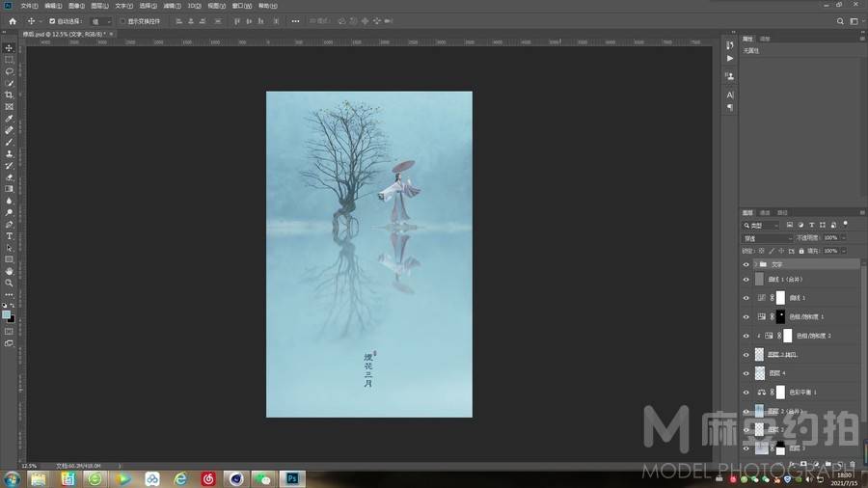Select the Blur tool
Image resolution: width=868 pixels, height=488 pixels.
(x=9, y=201)
